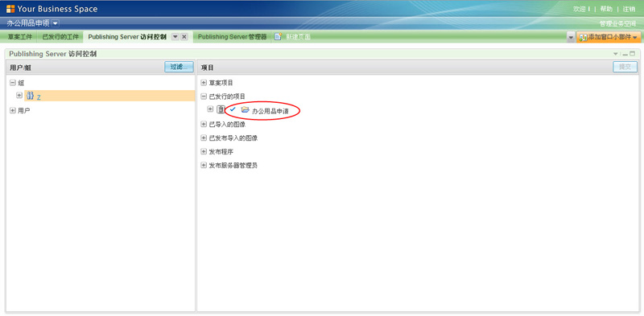
Task: Select the 办公用品申请 project
Action: pyautogui.click(x=270, y=111)
